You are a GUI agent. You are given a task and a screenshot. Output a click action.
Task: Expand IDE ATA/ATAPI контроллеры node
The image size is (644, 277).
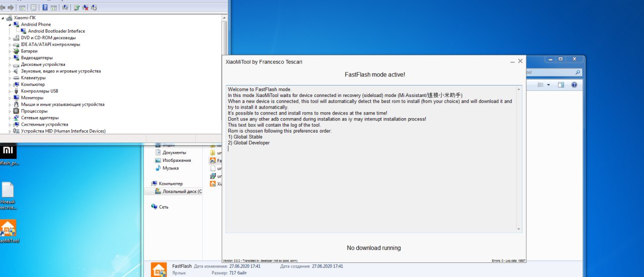pyautogui.click(x=10, y=44)
